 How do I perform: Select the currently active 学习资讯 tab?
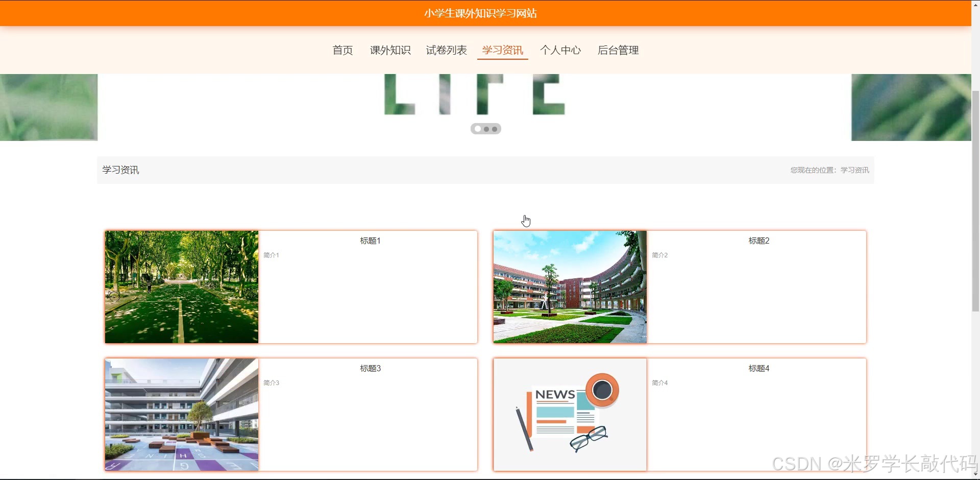(502, 50)
